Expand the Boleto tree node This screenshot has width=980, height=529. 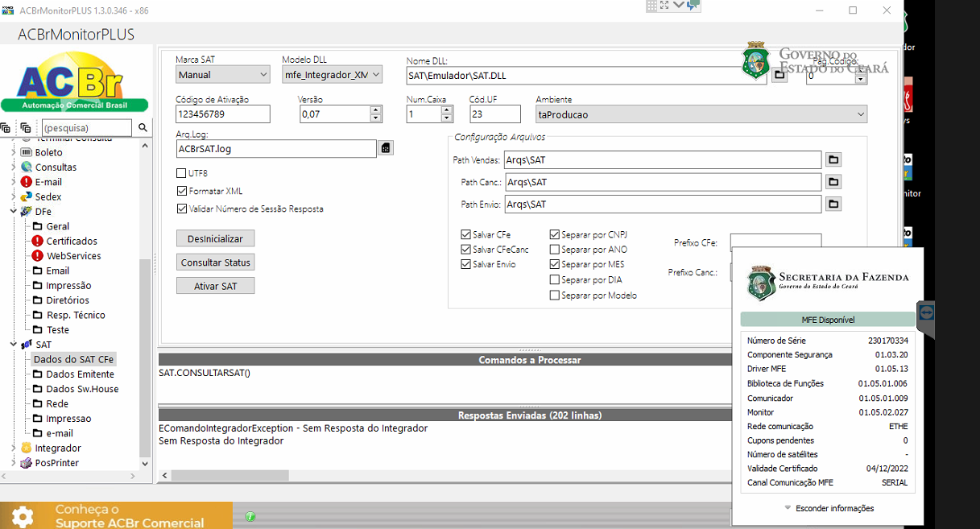[14, 152]
